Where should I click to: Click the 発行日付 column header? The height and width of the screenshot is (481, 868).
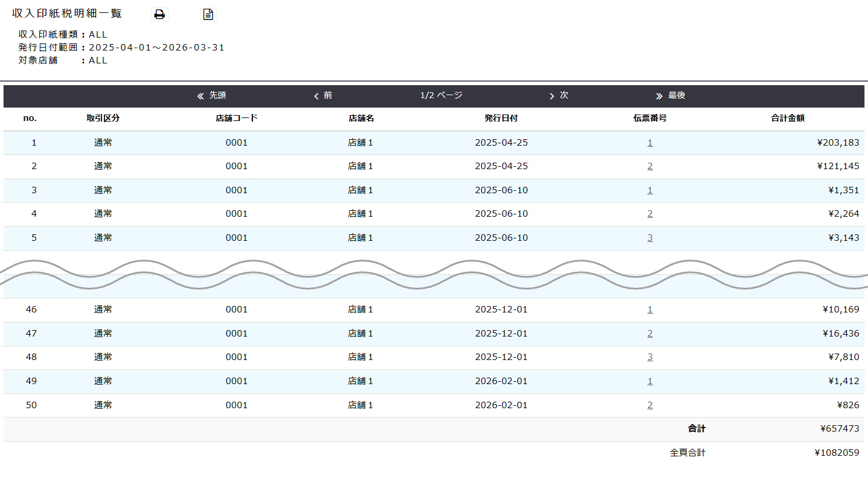501,118
